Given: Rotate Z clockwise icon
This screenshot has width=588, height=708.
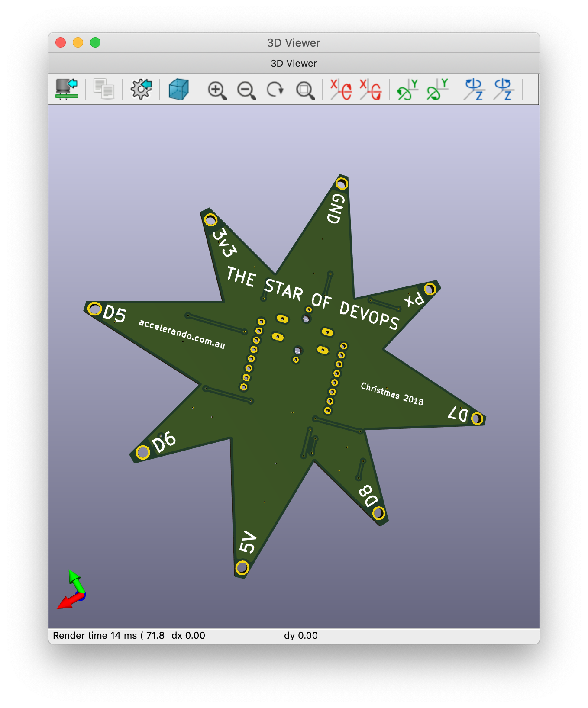Looking at the screenshot, I should point(474,89).
